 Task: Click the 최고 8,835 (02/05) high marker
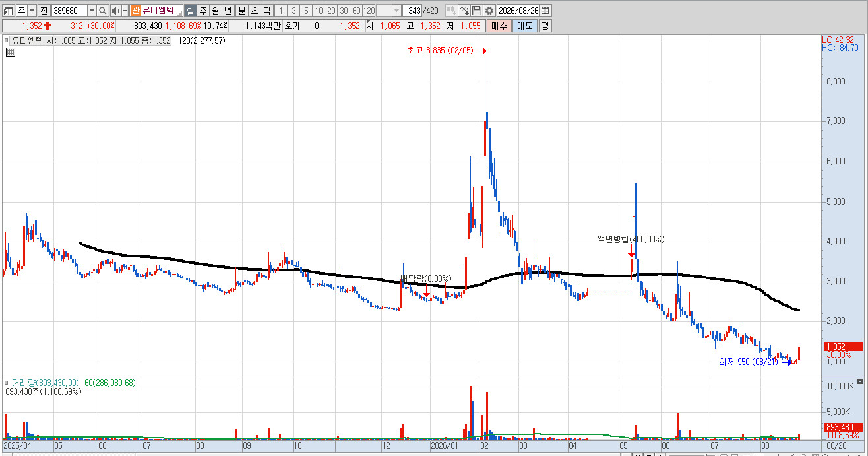click(x=442, y=50)
